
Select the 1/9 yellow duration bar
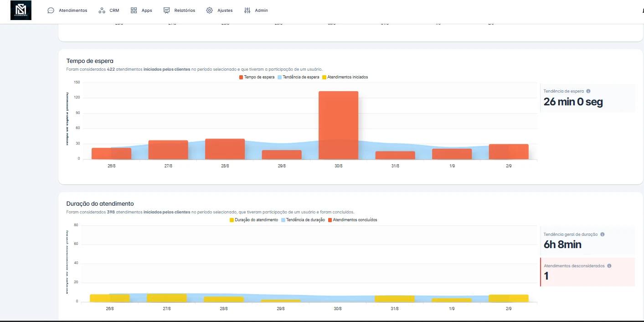[452, 300]
